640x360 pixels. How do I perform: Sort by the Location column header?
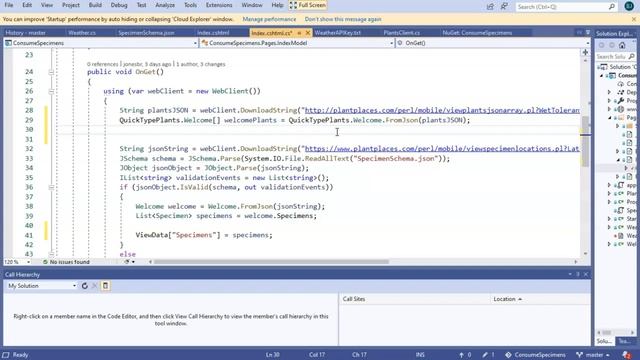[540, 299]
